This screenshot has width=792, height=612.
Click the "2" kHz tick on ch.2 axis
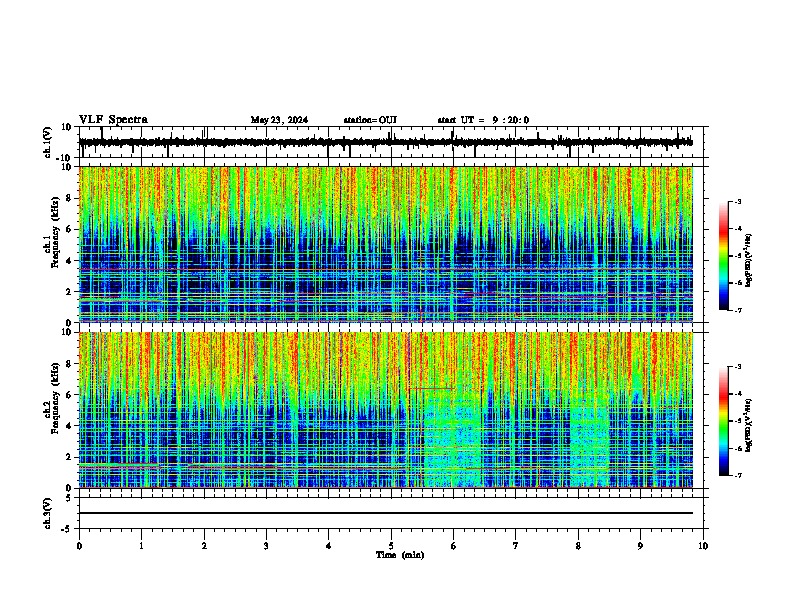pos(69,457)
